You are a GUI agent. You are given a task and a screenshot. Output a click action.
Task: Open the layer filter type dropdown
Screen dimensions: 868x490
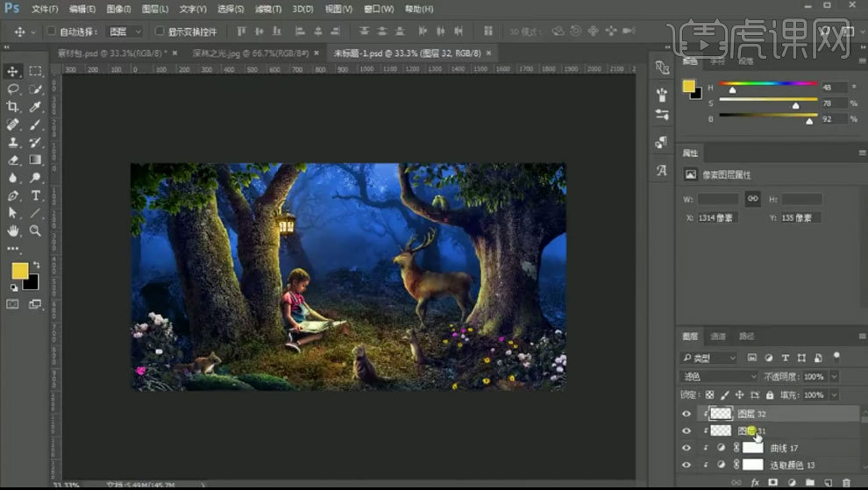pyautogui.click(x=708, y=359)
